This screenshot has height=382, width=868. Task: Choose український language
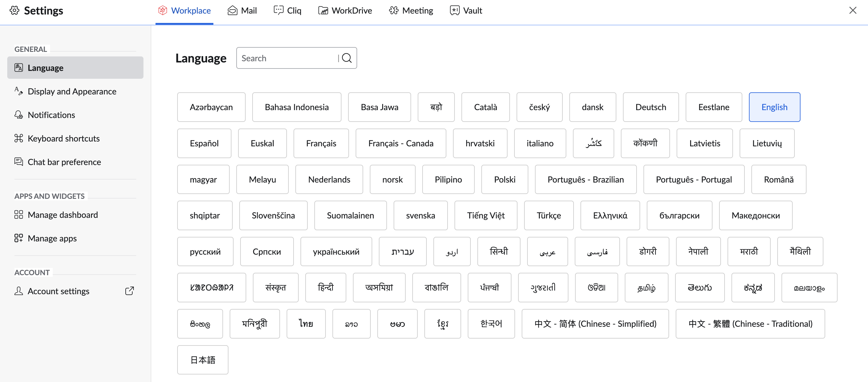pos(336,251)
